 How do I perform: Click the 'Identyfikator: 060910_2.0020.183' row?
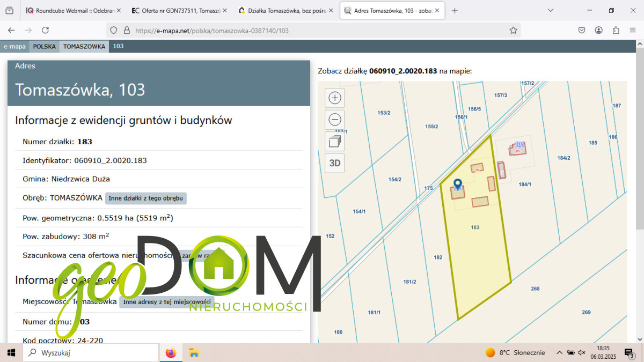point(159,160)
